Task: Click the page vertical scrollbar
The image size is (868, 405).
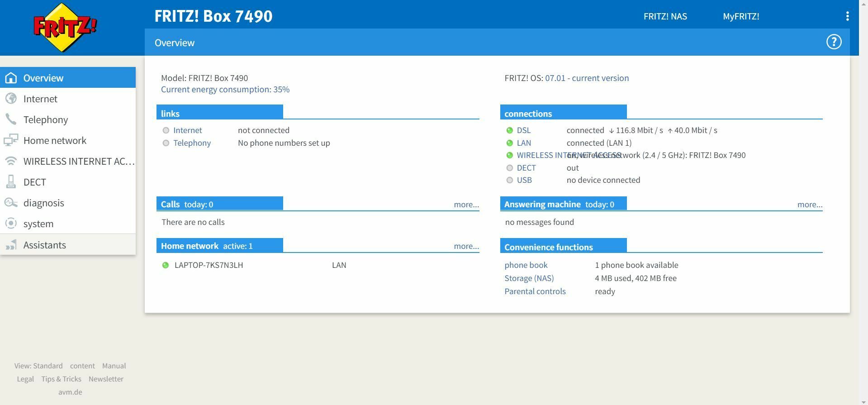Action: click(x=863, y=202)
